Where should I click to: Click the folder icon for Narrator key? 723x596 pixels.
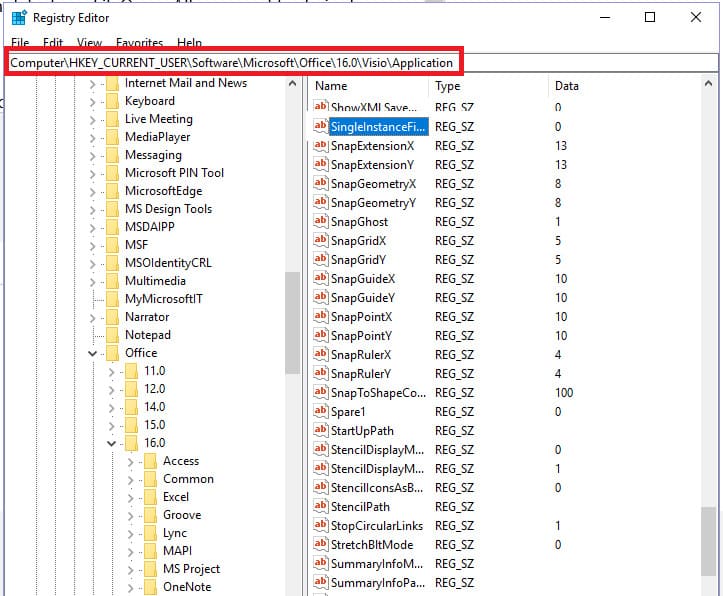113,317
